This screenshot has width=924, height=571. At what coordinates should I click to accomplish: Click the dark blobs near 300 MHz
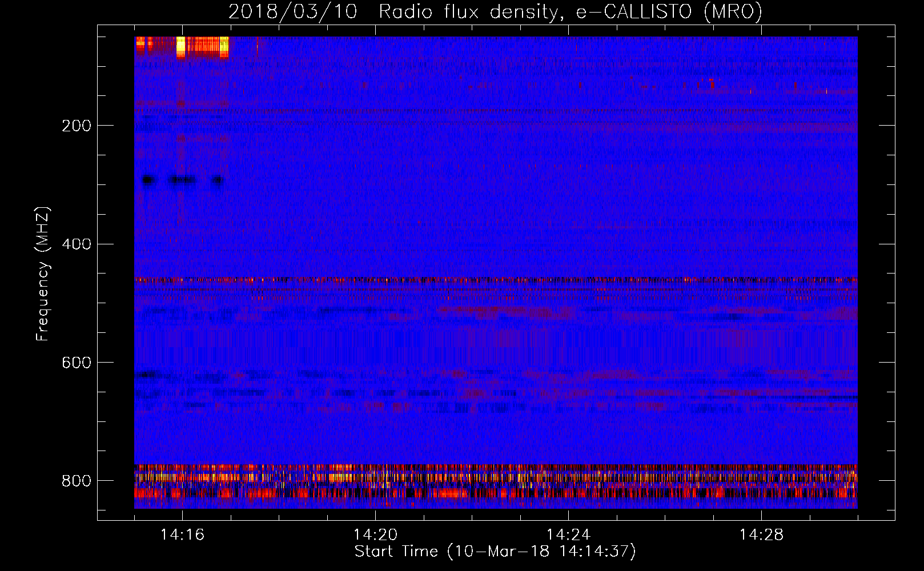pos(182,180)
